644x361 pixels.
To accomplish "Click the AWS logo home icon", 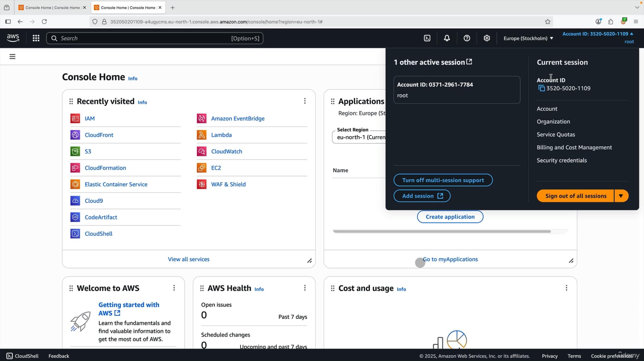I will coord(13,38).
